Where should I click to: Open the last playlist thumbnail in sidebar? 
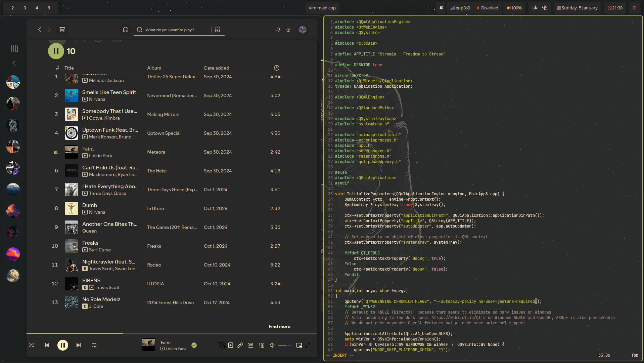13,276
